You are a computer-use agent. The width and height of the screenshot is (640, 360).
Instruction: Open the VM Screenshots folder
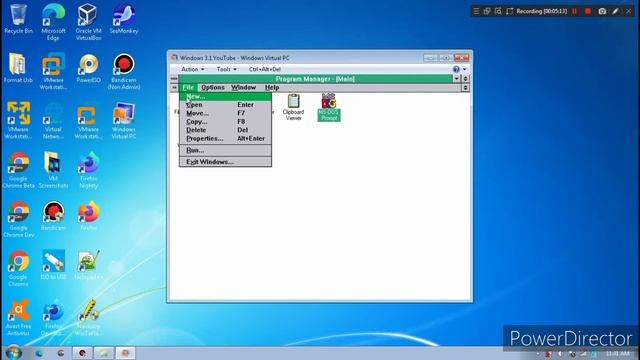[x=53, y=170]
